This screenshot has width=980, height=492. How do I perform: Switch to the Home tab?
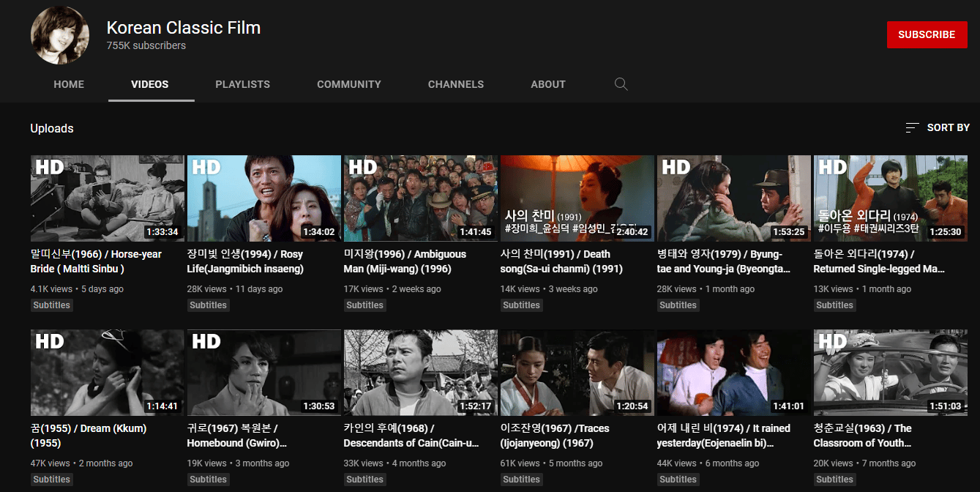[68, 84]
